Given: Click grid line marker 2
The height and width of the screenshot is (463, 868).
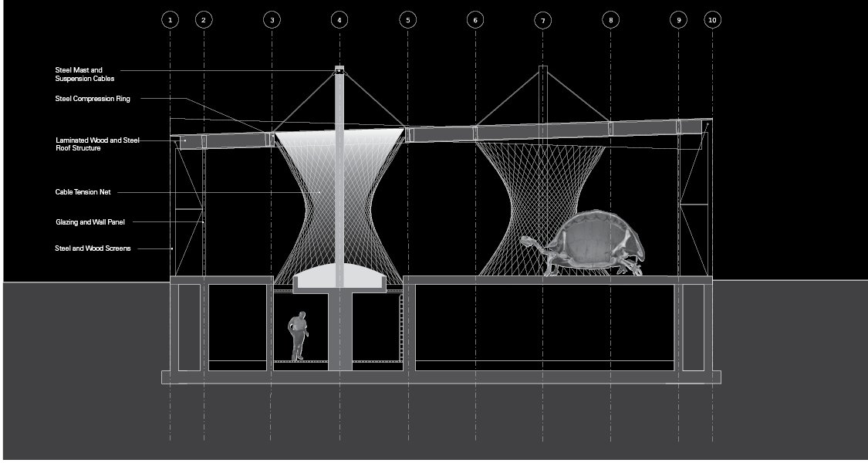Looking at the screenshot, I should [x=204, y=20].
